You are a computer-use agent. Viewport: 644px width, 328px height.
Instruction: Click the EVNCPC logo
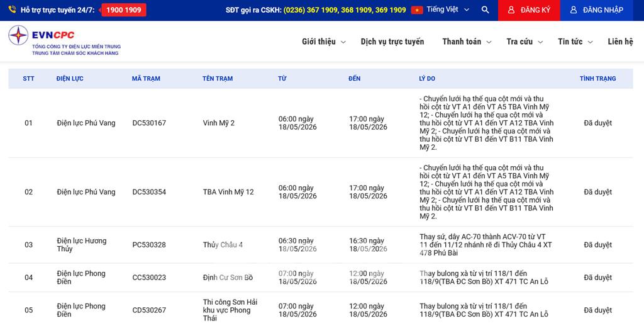[65, 41]
